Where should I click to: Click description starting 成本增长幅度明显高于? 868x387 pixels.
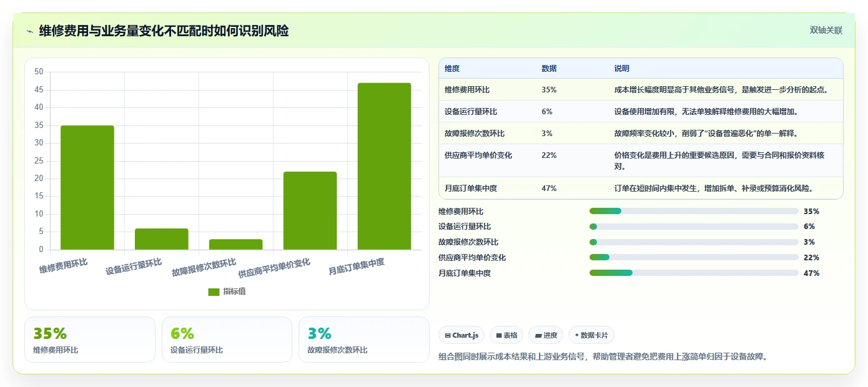(721, 90)
